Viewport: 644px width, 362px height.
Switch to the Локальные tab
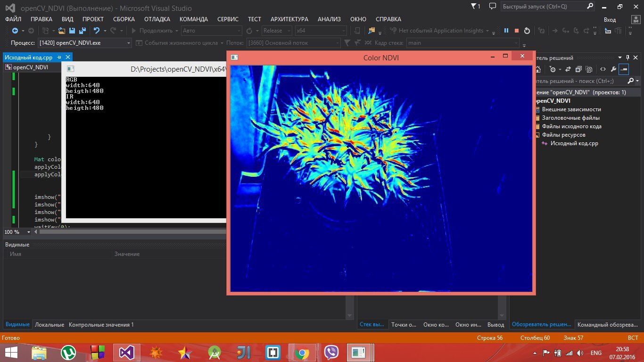pos(50,325)
